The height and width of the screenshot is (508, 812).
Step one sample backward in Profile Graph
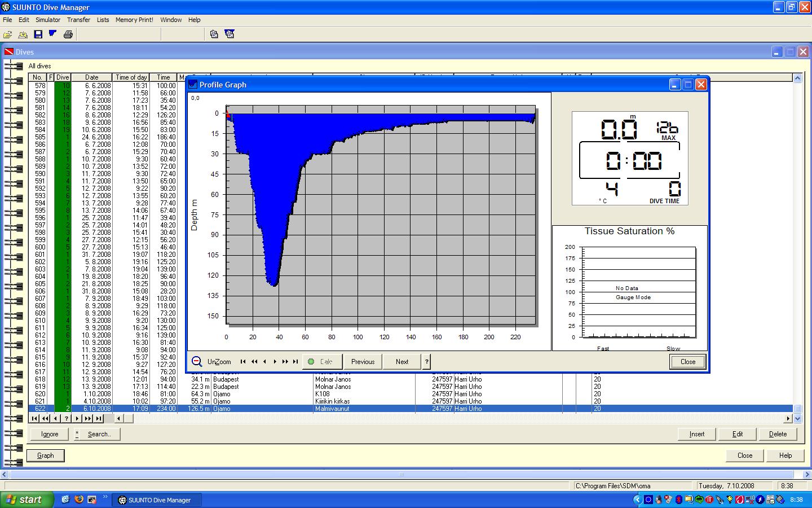pyautogui.click(x=264, y=362)
